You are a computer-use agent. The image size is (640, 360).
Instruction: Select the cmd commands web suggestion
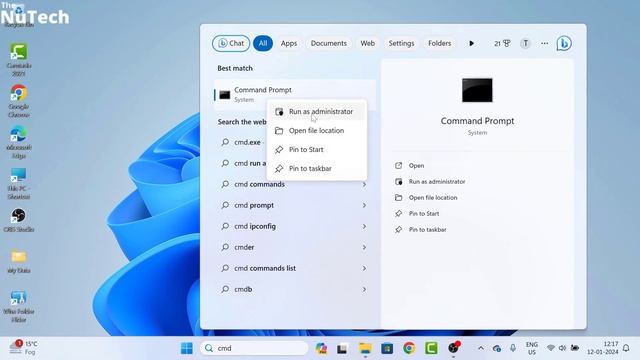point(294,184)
